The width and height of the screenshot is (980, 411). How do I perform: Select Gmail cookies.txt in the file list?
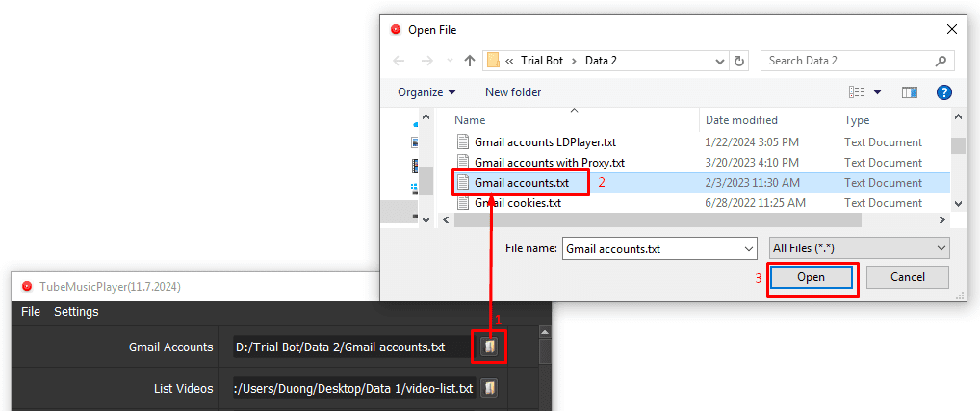518,203
